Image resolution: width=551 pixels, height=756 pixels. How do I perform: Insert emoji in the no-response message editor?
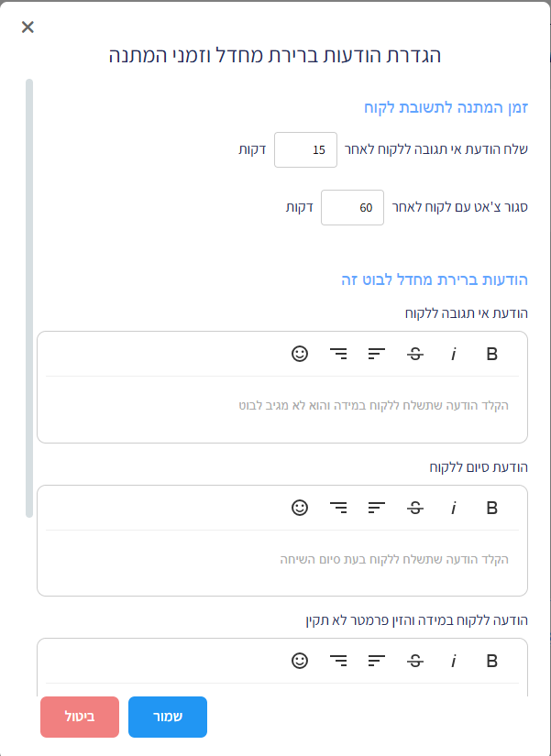tap(300, 354)
